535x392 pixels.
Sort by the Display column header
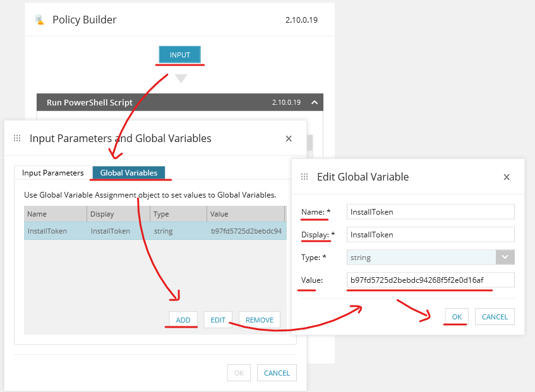(118, 214)
